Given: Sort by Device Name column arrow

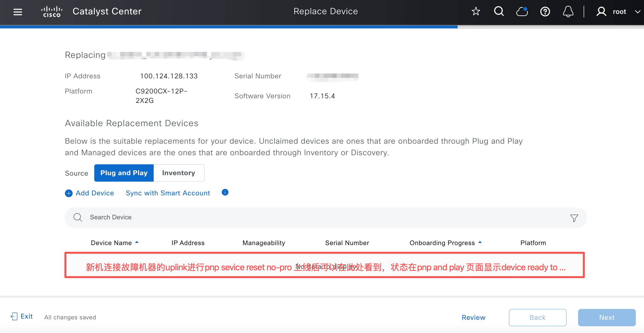Looking at the screenshot, I should coord(137,242).
